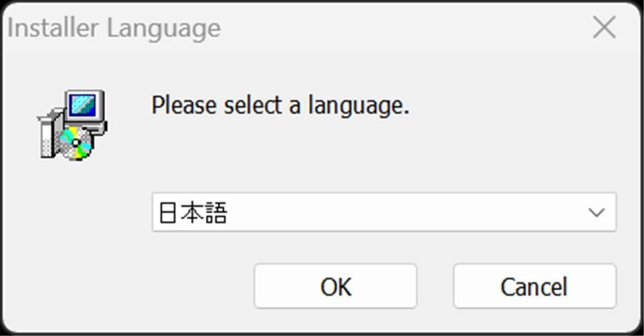Click the "Installer Language" title text
Viewport: 644px width, 336px height.
[x=114, y=28]
